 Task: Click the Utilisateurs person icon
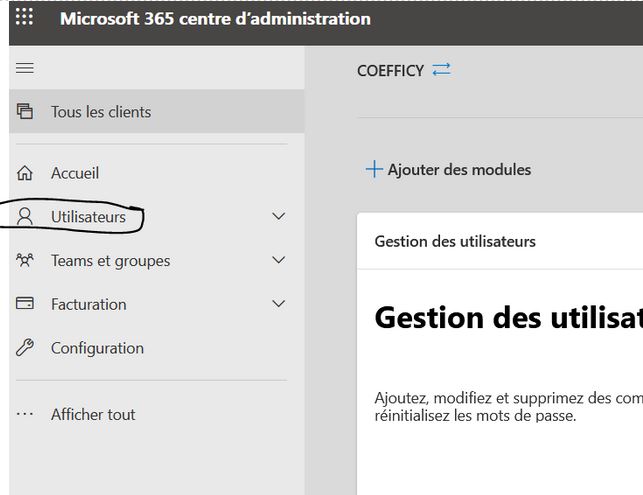tap(26, 217)
